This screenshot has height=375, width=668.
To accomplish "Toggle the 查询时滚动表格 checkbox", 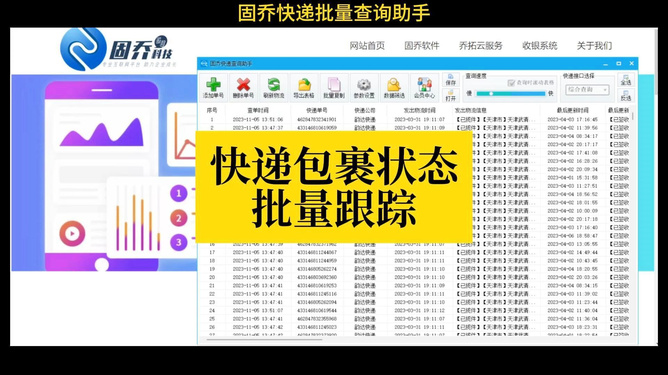I will pos(511,83).
